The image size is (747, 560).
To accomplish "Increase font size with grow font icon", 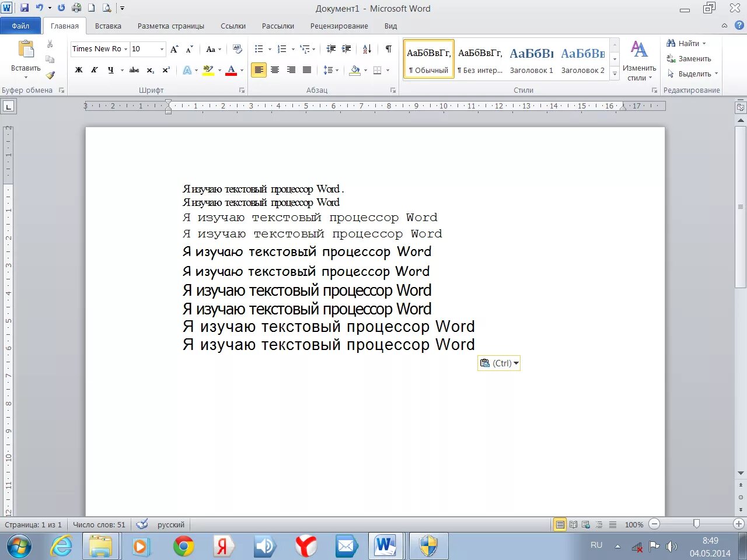I will (174, 49).
